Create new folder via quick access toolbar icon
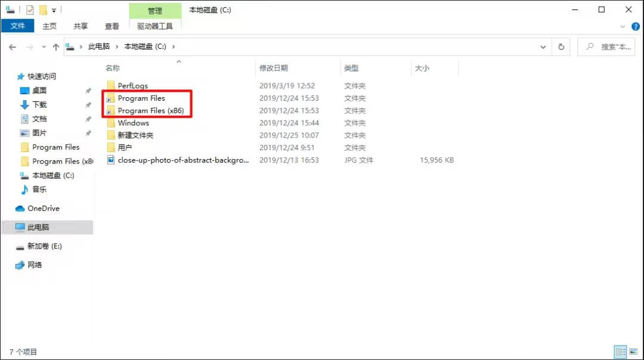Viewport: 644px width, 360px height. (43, 9)
